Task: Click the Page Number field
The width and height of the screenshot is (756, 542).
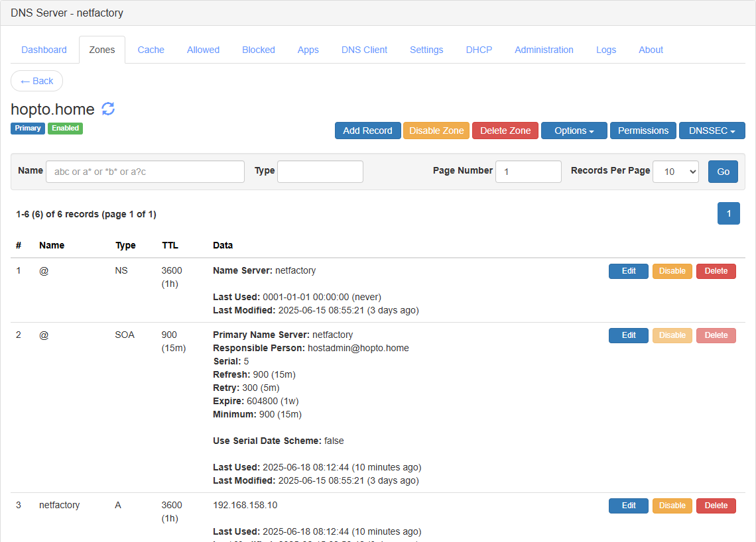Action: click(x=529, y=172)
